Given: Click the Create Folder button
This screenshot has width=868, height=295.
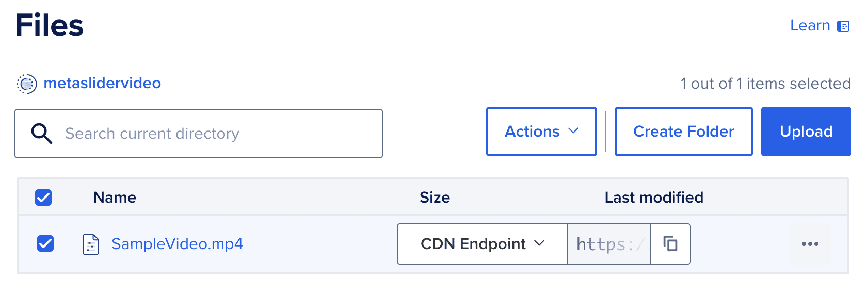Looking at the screenshot, I should (x=683, y=132).
